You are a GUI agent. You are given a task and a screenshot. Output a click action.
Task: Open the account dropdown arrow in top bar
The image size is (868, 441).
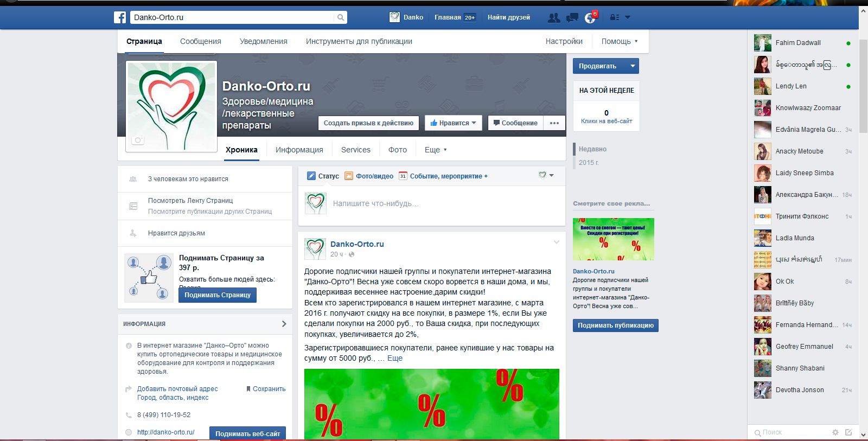point(628,17)
